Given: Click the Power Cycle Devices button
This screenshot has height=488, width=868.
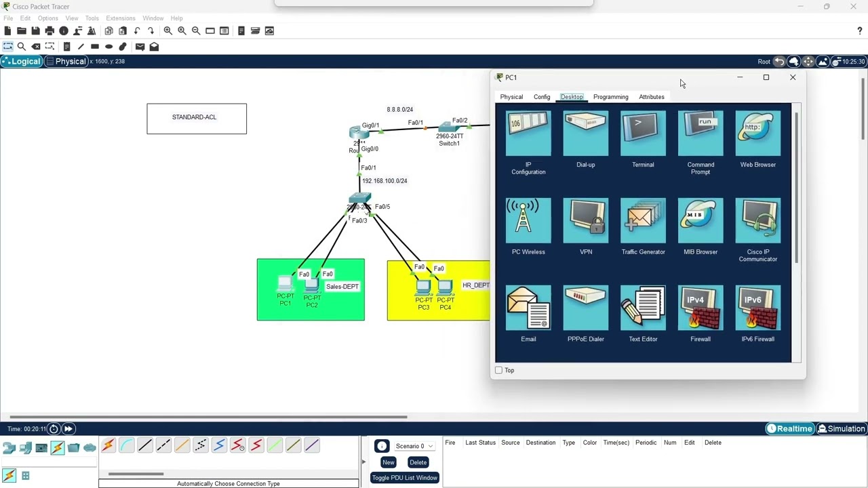Looking at the screenshot, I should [54, 428].
